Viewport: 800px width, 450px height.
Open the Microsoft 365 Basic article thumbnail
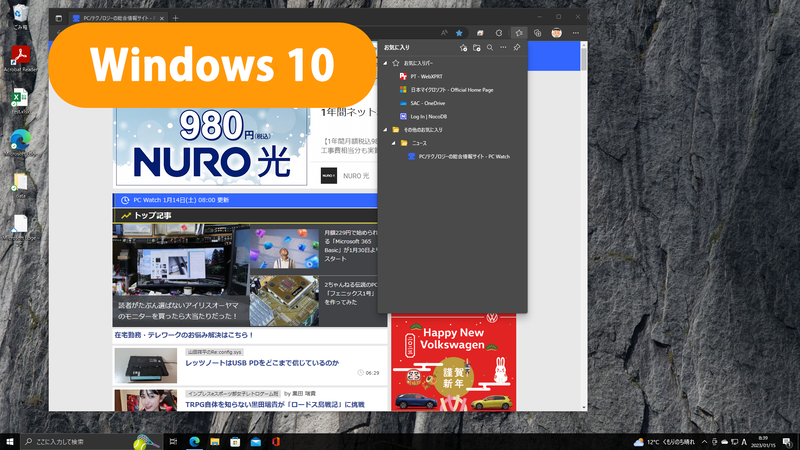285,248
